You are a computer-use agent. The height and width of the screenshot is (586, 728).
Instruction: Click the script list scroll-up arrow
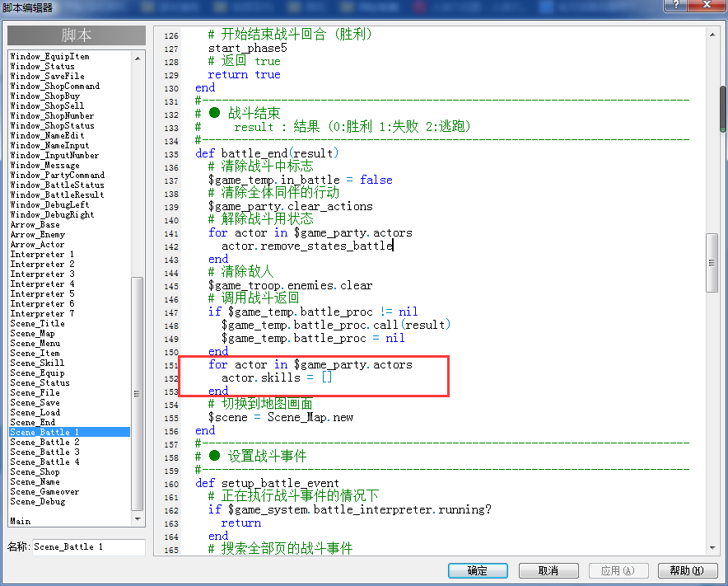[138, 59]
